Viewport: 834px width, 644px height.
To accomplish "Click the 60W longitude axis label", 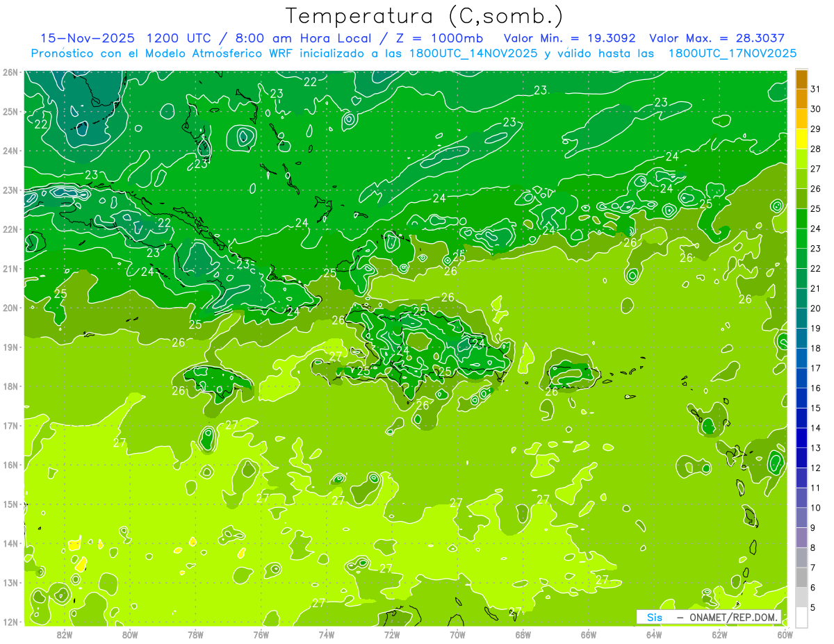I will tap(785, 634).
